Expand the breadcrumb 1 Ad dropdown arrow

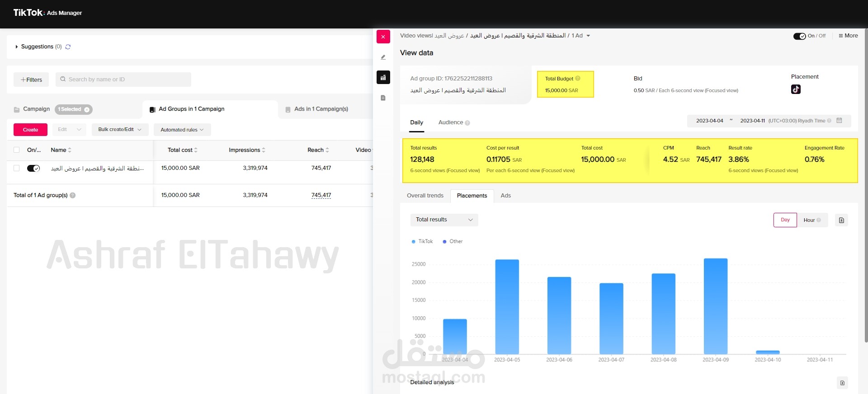click(588, 36)
